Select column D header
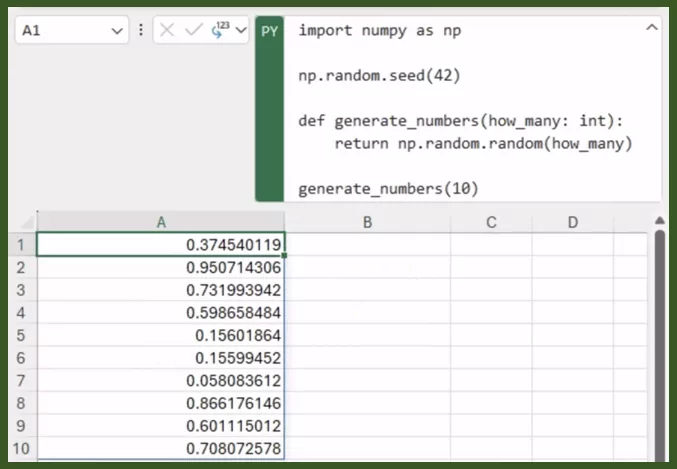The width and height of the screenshot is (677, 469). pyautogui.click(x=572, y=222)
